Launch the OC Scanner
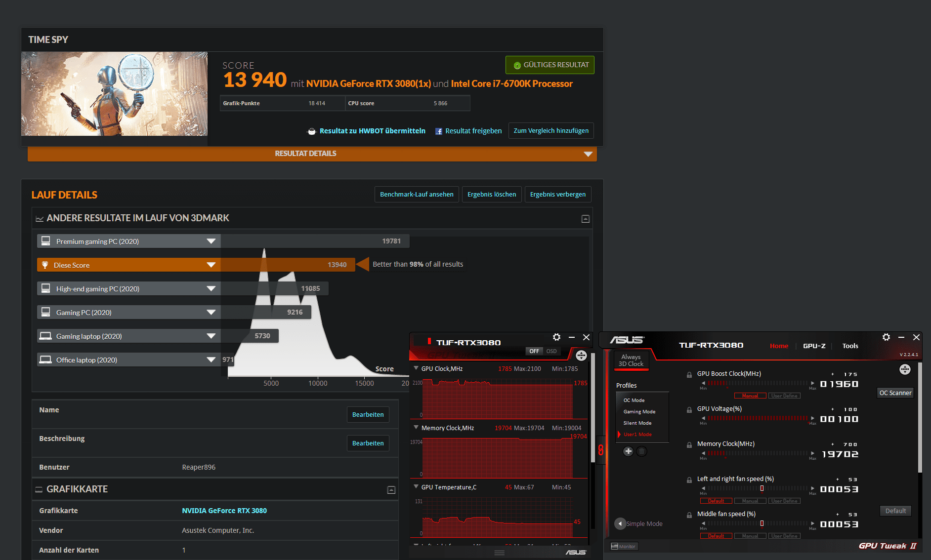The image size is (931, 560). 895,393
